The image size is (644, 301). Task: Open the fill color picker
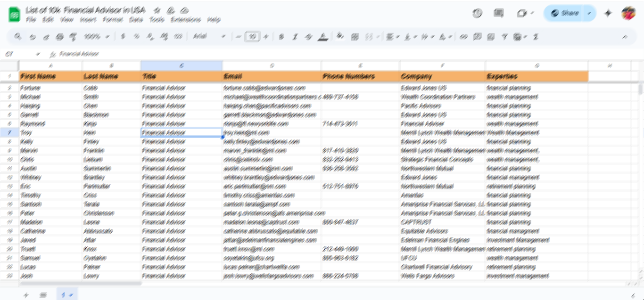pyautogui.click(x=340, y=37)
